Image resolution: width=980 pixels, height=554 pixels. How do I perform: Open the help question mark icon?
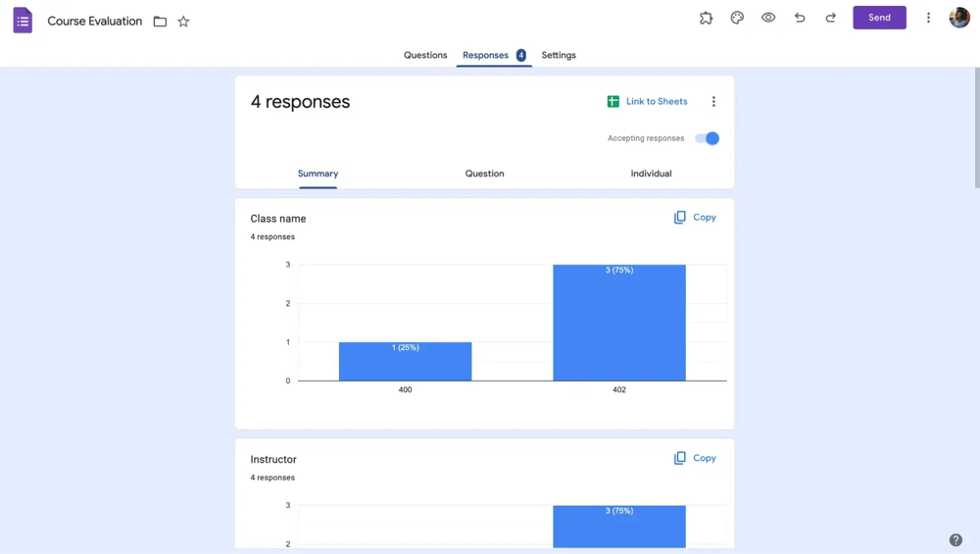click(x=955, y=540)
